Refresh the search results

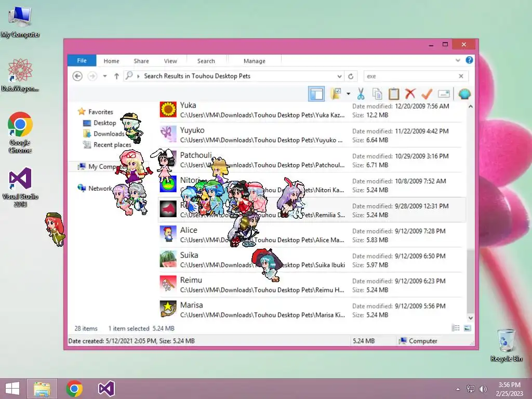tap(351, 76)
